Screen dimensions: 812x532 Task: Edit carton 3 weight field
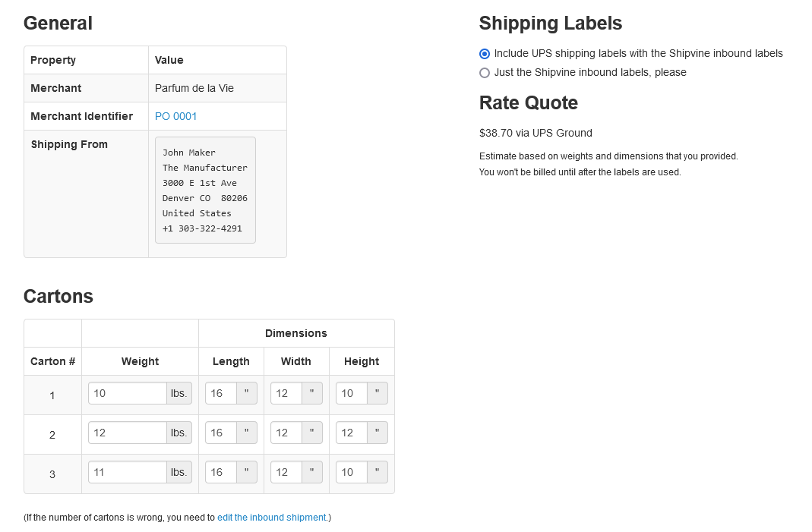(128, 472)
